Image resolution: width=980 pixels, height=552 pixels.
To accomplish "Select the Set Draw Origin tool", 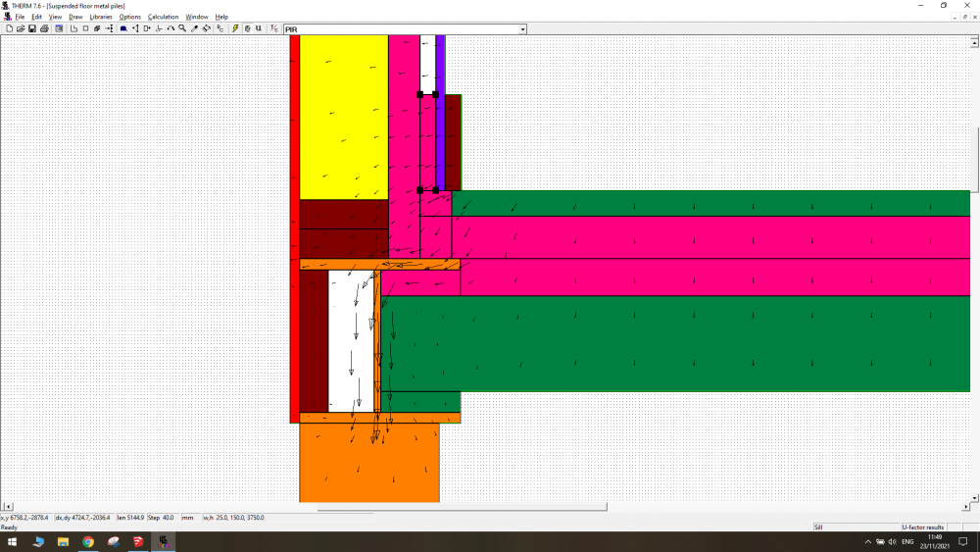I will coord(159,28).
